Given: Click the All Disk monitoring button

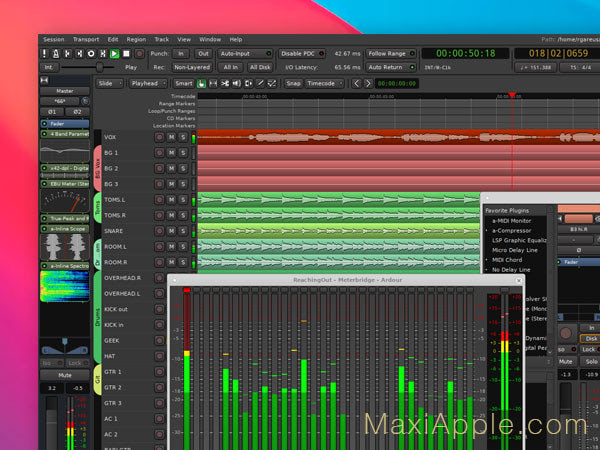Looking at the screenshot, I should pos(260,67).
